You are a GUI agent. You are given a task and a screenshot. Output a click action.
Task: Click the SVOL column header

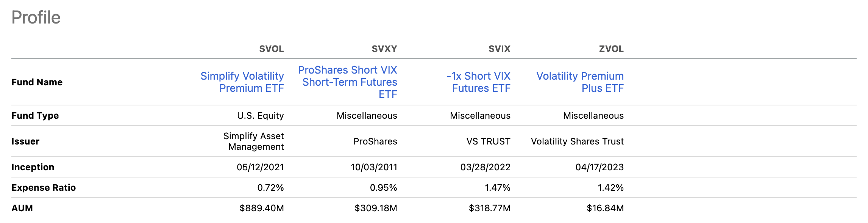click(x=271, y=49)
